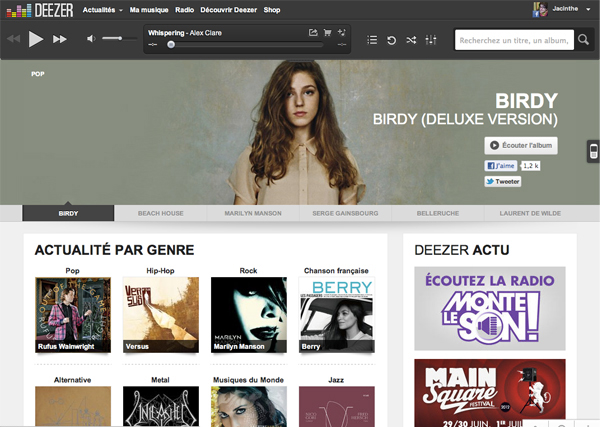Click the Alternative genre heading
Viewport: 600px width, 427px height.
pos(72,380)
